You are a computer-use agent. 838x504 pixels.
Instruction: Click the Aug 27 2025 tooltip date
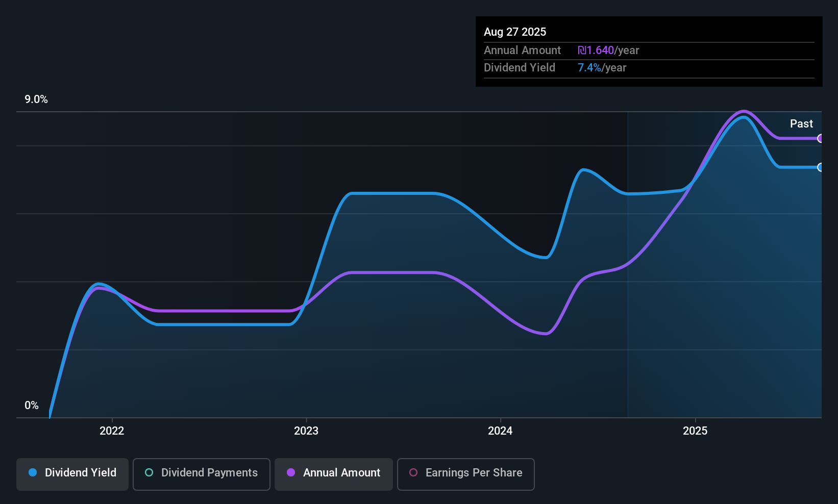click(x=515, y=32)
